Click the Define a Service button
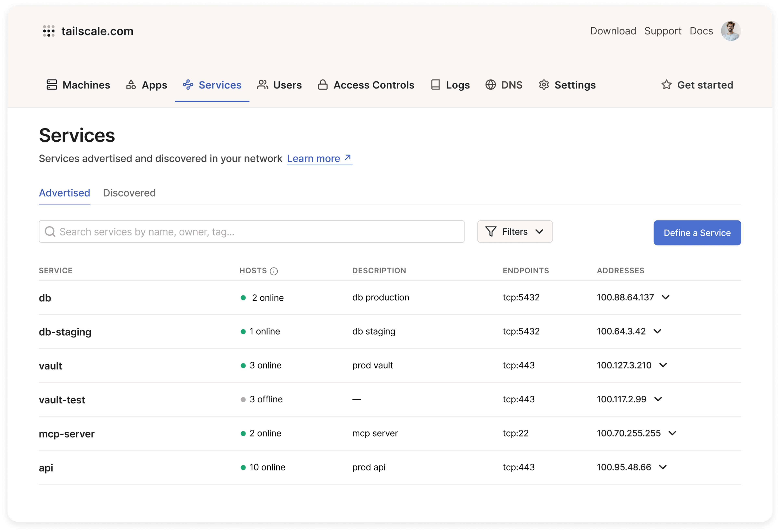This screenshot has width=780, height=532. pos(697,233)
